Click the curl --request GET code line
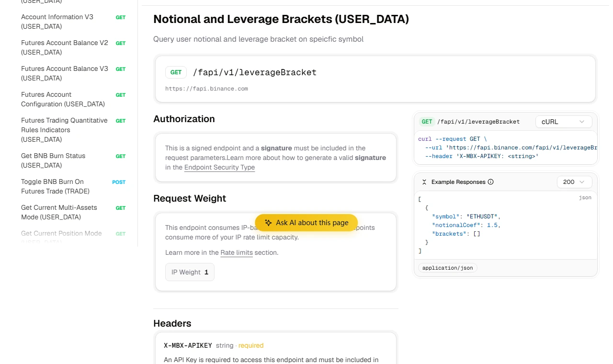The width and height of the screenshot is (613, 364). click(x=452, y=139)
